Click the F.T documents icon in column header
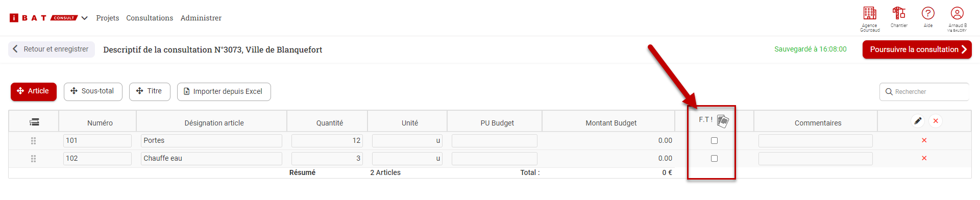Image resolution: width=980 pixels, height=200 pixels. point(723,121)
